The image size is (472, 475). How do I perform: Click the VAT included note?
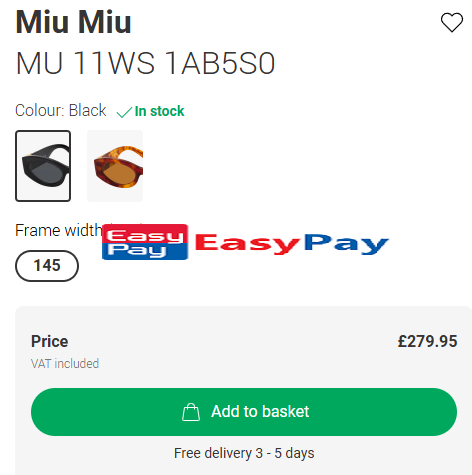click(x=65, y=364)
